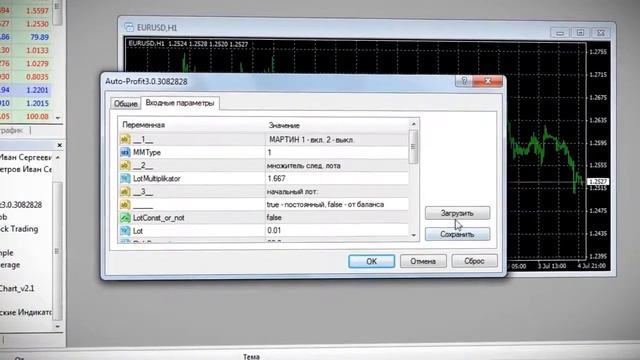640x360 pixels.
Task: Click the MMType variable type icon
Action: pyautogui.click(x=125, y=152)
